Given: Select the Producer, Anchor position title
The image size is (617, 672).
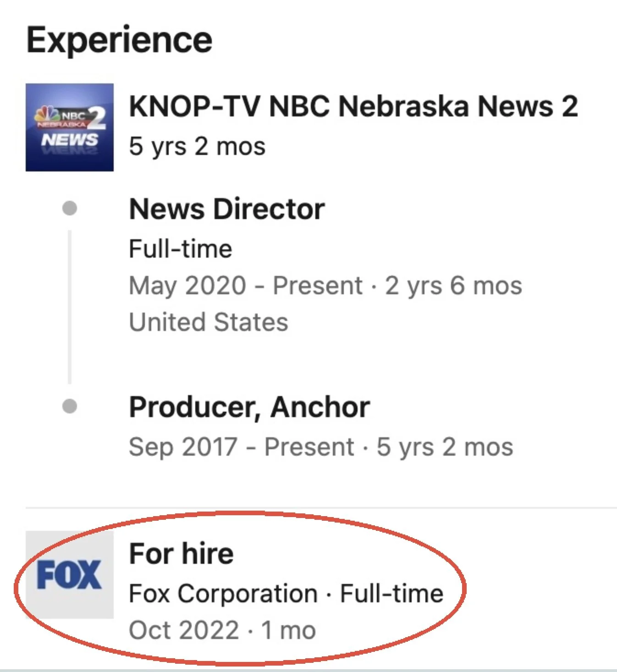Looking at the screenshot, I should [x=249, y=407].
